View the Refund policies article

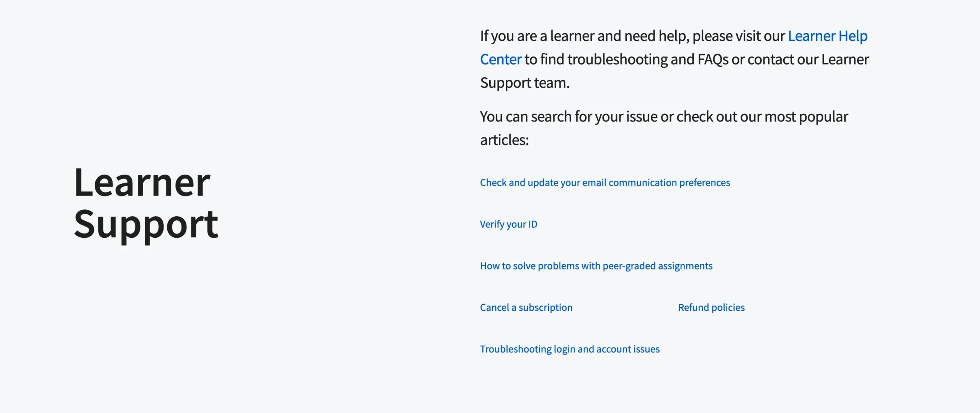point(711,308)
